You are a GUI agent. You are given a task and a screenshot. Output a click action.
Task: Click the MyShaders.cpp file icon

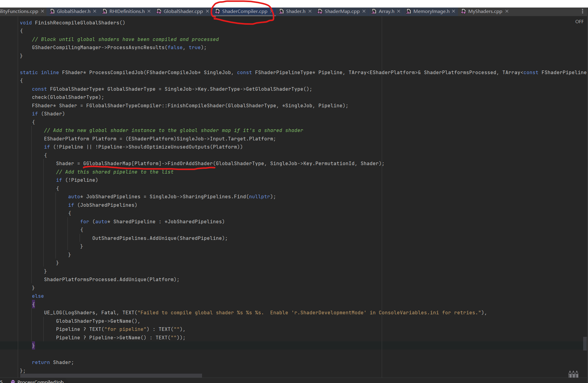coord(463,11)
